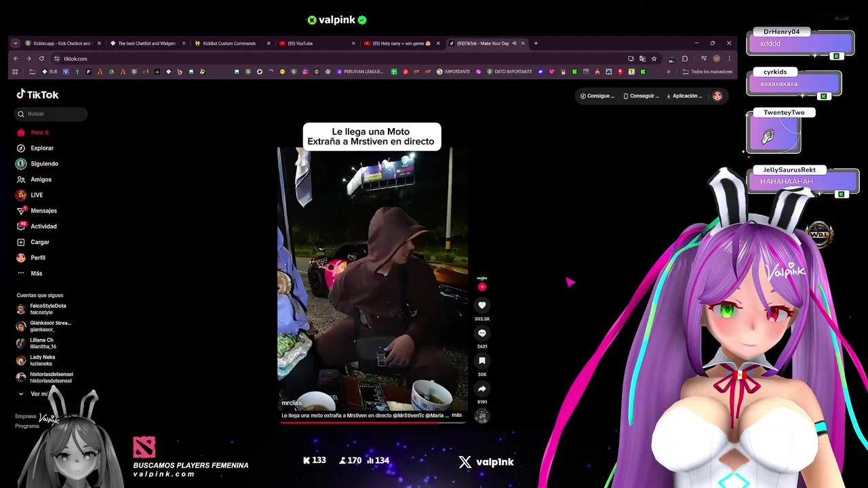Bookmark this page with star icon
The image size is (868, 488).
click(654, 58)
